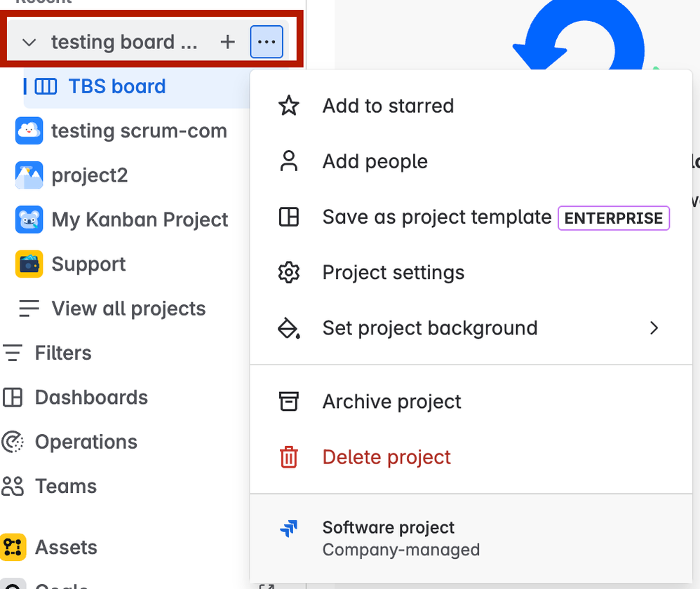Click the My Kanban Project koala avatar

[x=29, y=219]
